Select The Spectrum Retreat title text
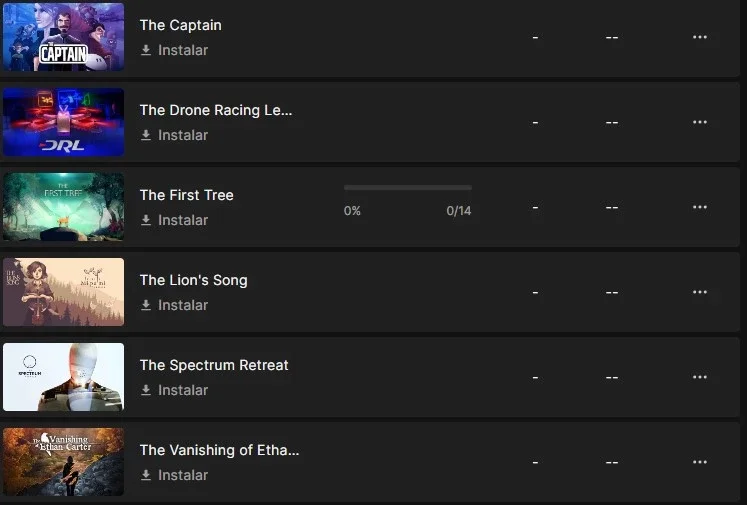The height and width of the screenshot is (505, 747). click(x=214, y=365)
